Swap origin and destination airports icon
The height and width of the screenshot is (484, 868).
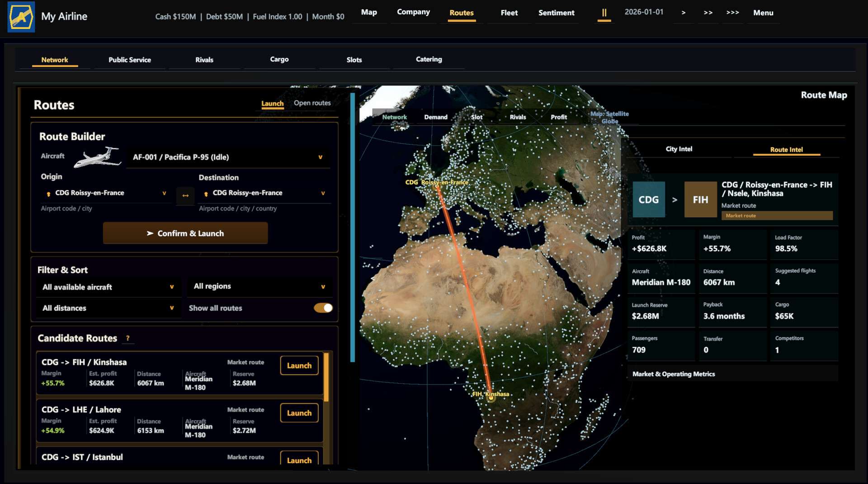(x=185, y=195)
